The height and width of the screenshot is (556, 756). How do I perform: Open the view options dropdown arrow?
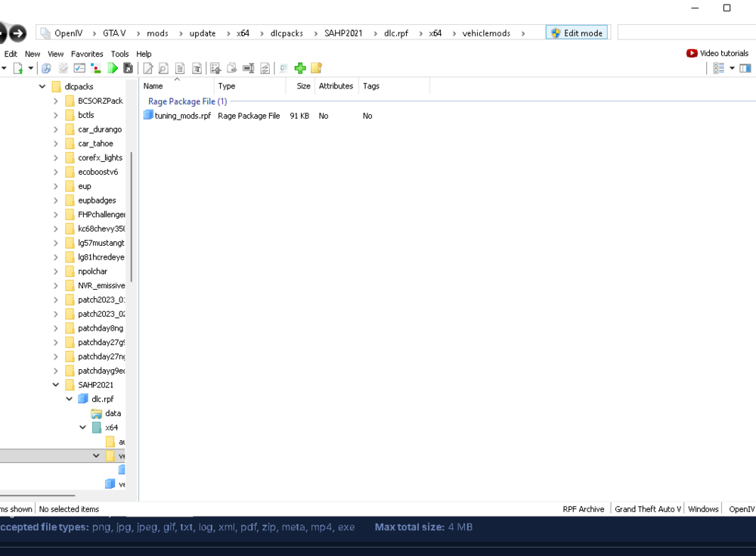point(731,68)
